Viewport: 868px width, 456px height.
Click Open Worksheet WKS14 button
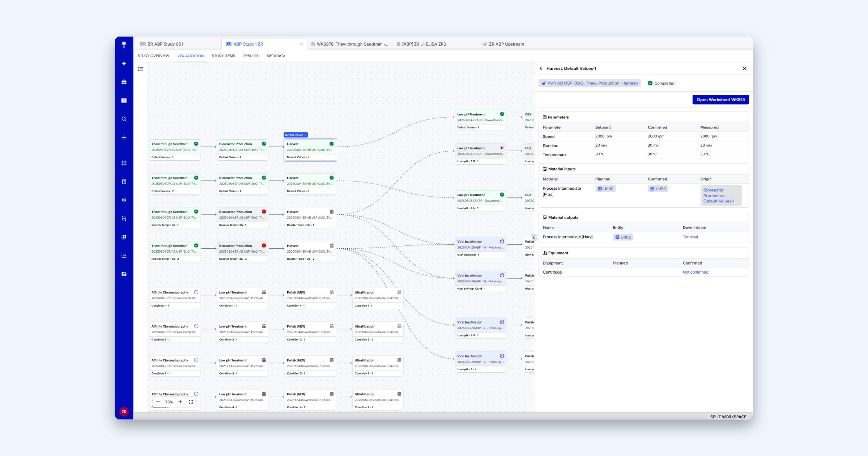(720, 100)
